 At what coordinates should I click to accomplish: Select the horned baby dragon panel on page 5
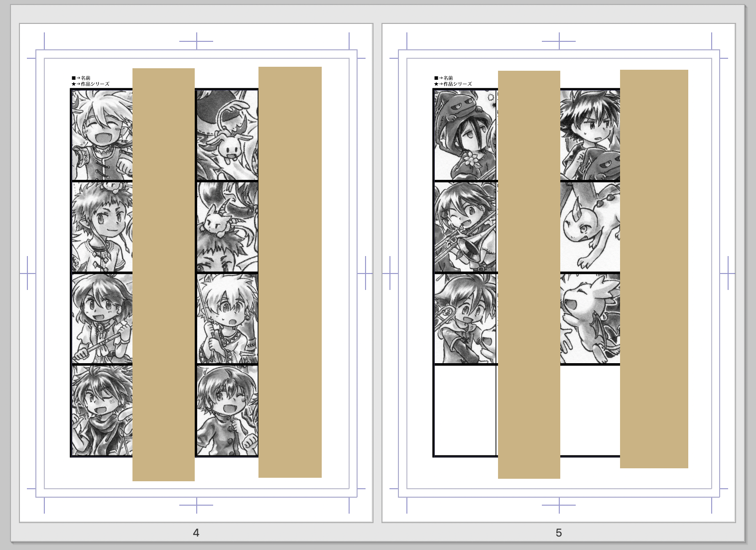pyautogui.click(x=590, y=227)
